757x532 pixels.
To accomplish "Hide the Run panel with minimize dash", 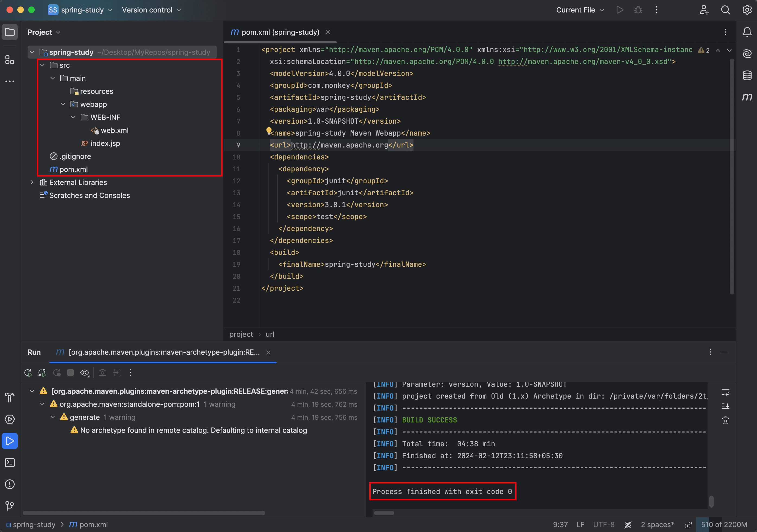I will tap(724, 352).
